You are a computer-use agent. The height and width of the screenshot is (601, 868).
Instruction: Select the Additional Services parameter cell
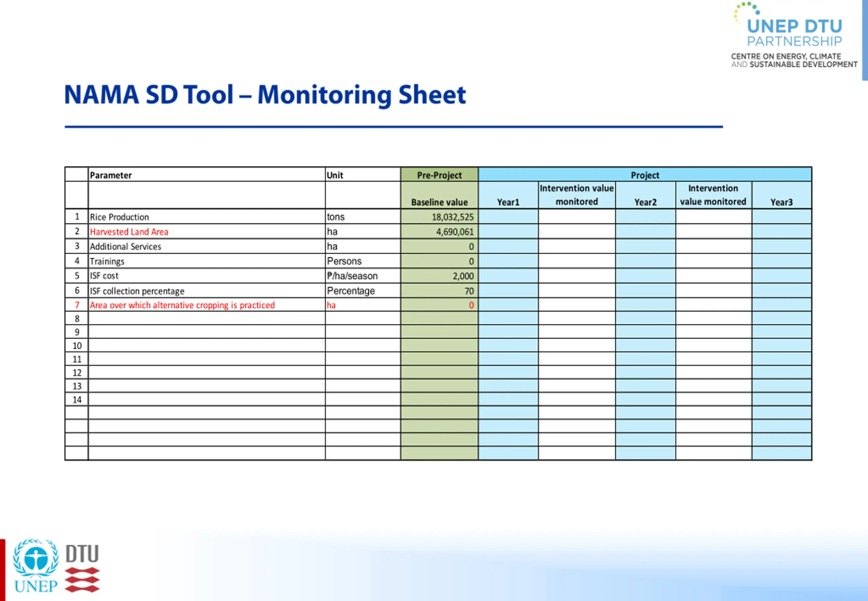click(x=206, y=246)
